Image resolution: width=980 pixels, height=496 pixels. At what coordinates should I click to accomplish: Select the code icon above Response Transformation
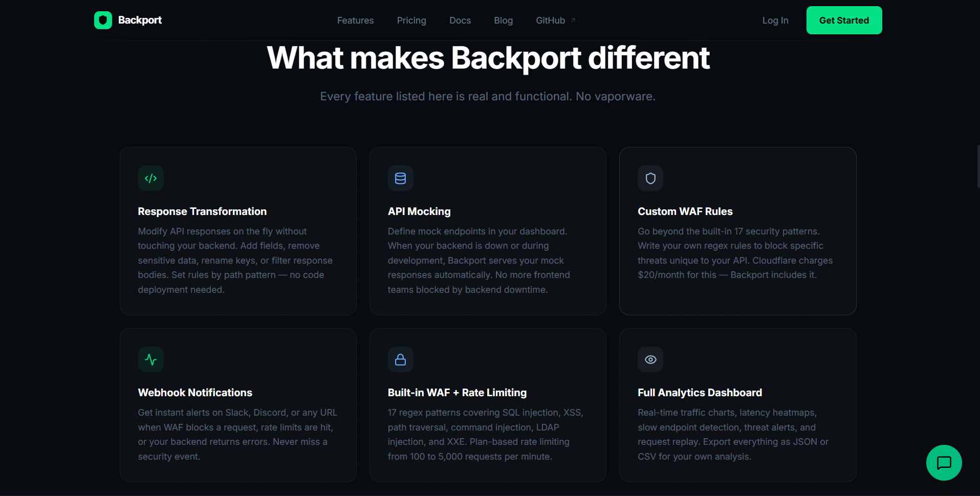150,178
